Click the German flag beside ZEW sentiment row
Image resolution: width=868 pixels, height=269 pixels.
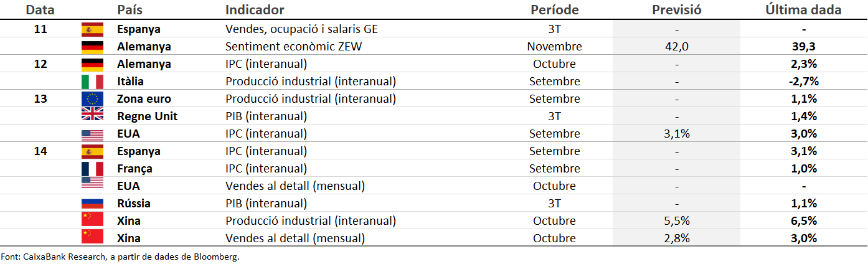pos(92,47)
